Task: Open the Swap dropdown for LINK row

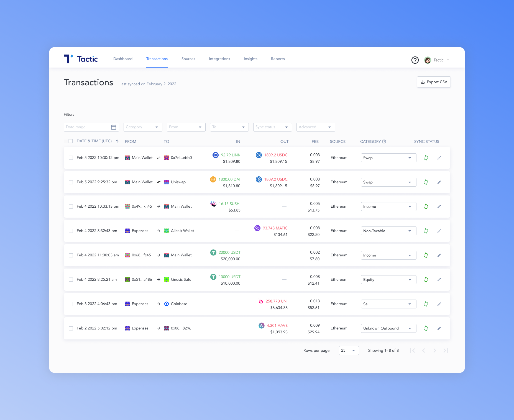Action: click(388, 158)
